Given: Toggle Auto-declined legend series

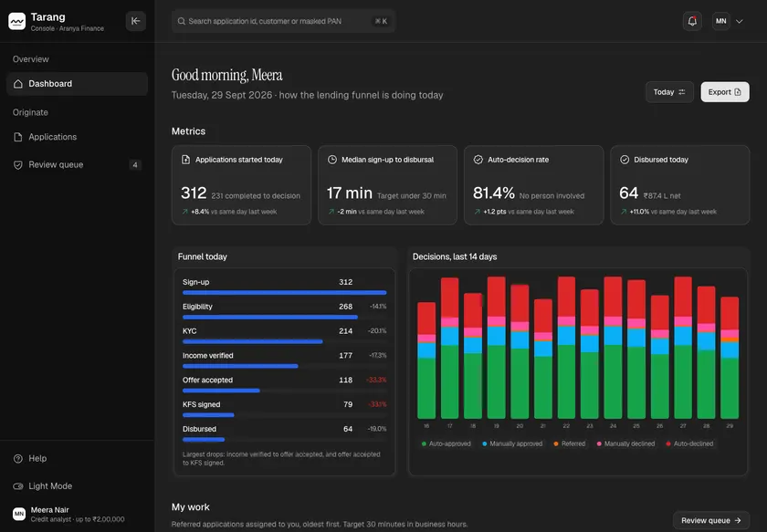Looking at the screenshot, I should [x=689, y=443].
